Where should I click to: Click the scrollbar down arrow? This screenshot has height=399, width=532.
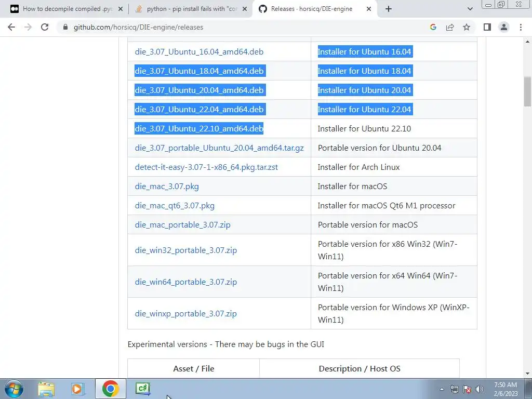pyautogui.click(x=527, y=374)
